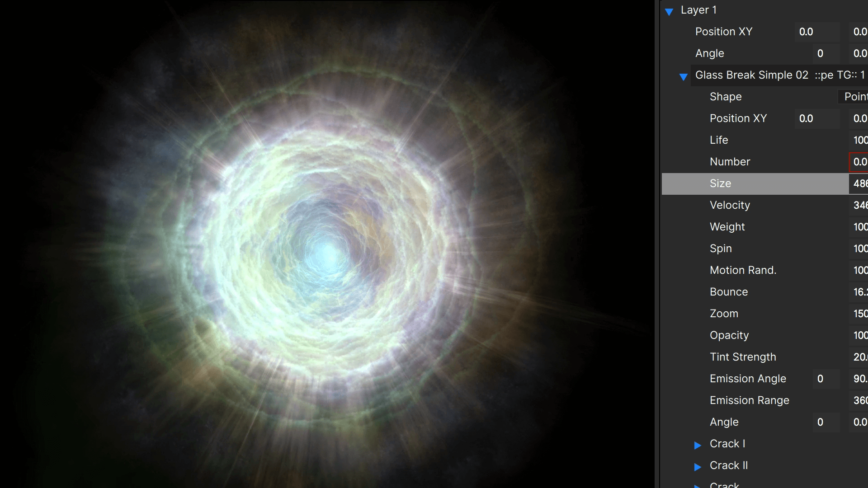The height and width of the screenshot is (488, 868).
Task: Select the Emission Angle property label
Action: [x=748, y=379]
